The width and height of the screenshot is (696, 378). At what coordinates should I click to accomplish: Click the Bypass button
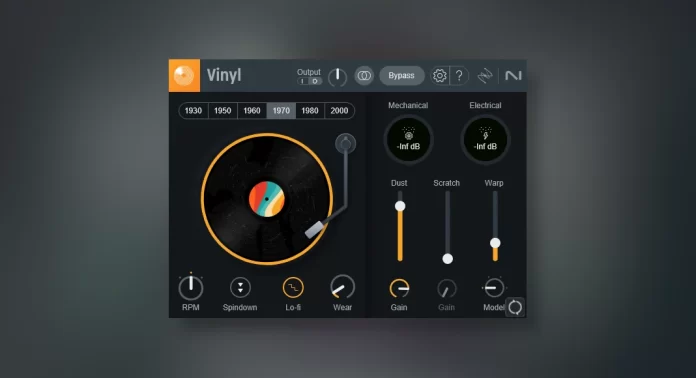[x=401, y=76]
